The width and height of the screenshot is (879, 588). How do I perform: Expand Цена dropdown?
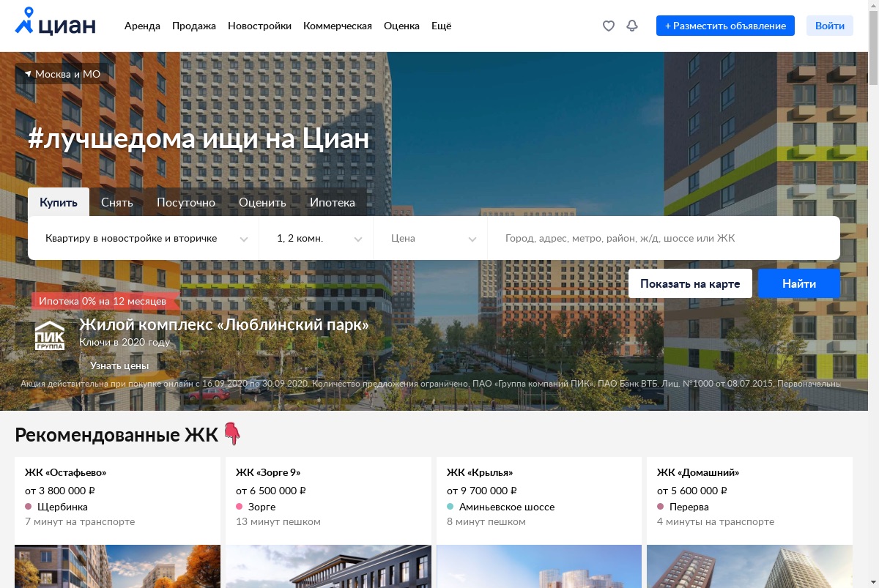(431, 238)
